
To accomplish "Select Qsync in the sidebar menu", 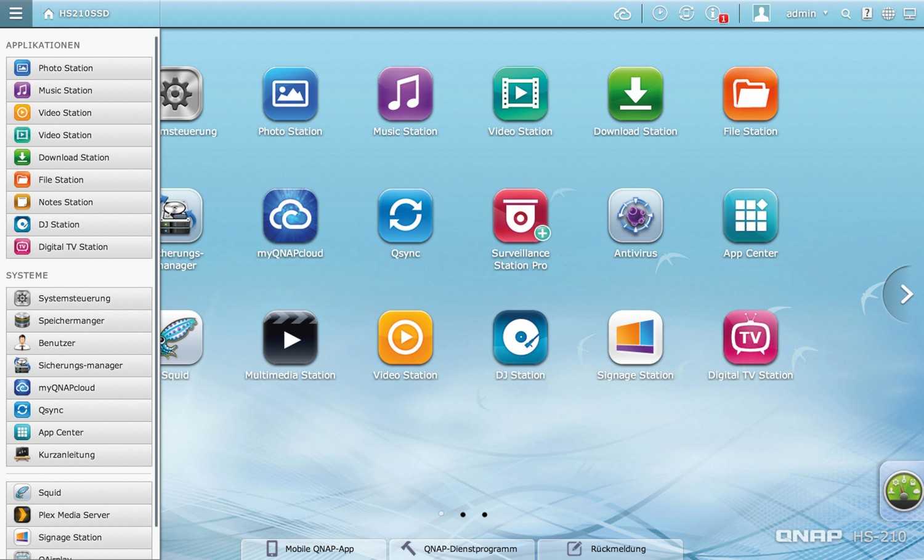I will [79, 410].
